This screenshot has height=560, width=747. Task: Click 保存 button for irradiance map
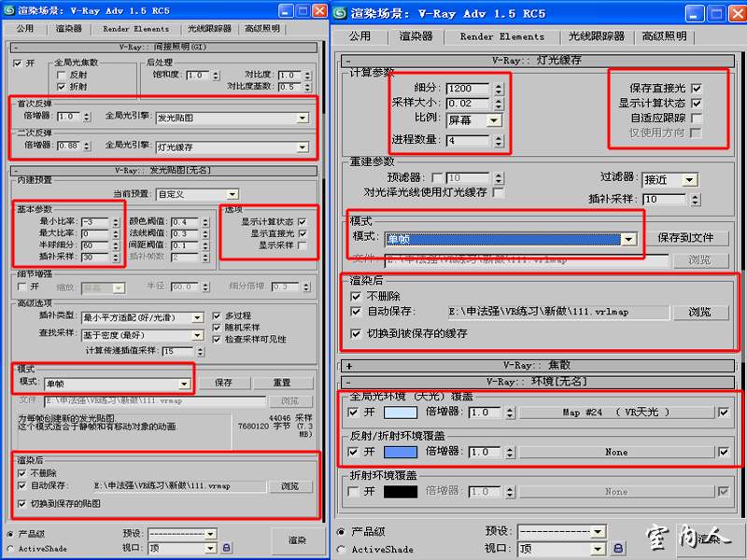coord(223,383)
